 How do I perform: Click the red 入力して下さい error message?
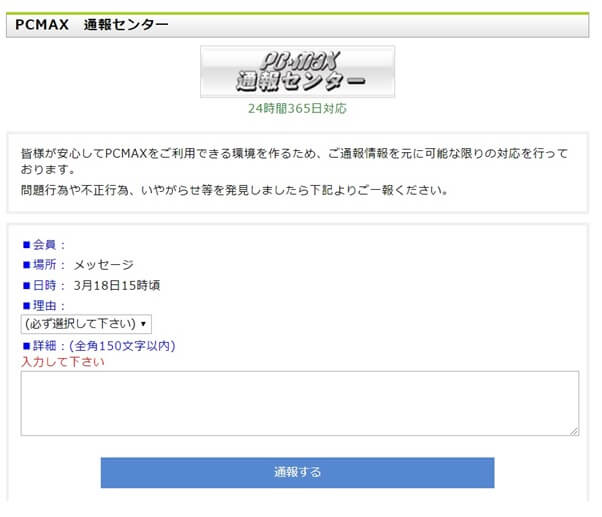coord(63,362)
